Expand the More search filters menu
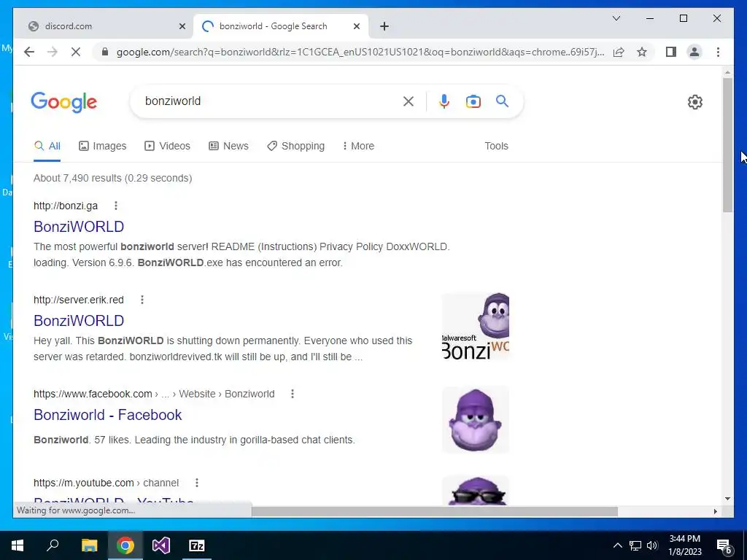This screenshot has width=747, height=560. coord(358,146)
